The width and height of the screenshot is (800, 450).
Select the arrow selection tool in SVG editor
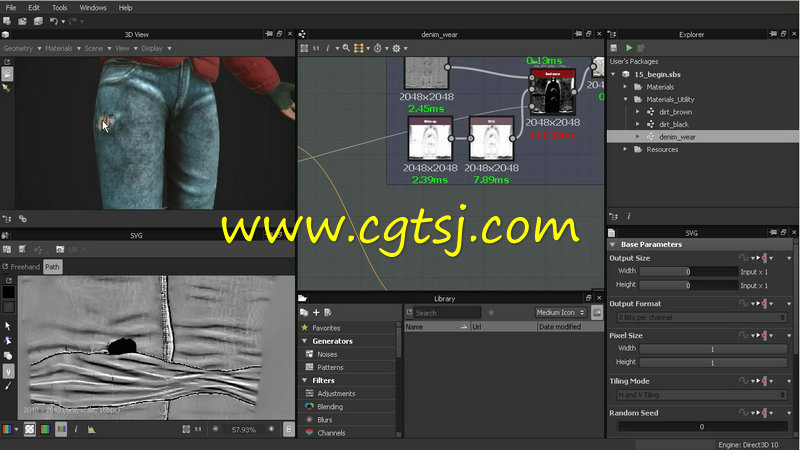8,326
